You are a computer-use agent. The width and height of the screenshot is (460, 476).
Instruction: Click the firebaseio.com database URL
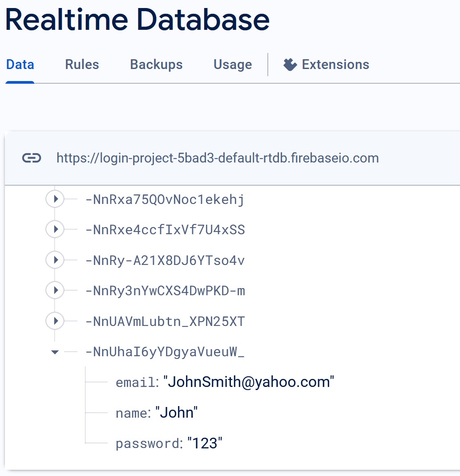(x=218, y=158)
